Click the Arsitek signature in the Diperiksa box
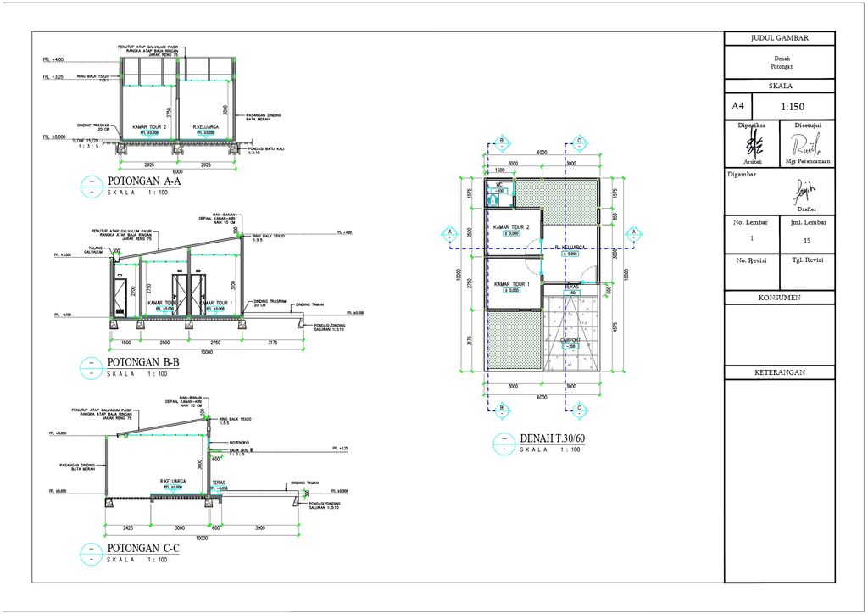The width and height of the screenshot is (868, 614). 753,145
